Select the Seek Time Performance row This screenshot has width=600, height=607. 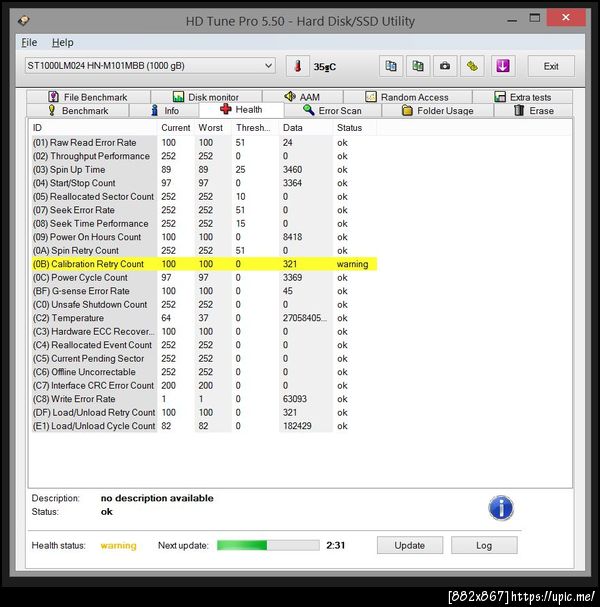[204, 223]
